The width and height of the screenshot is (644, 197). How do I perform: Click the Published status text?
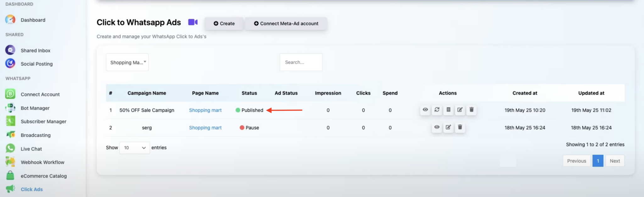252,110
